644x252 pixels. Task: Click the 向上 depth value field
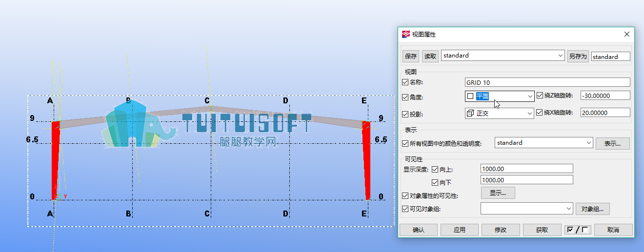(526, 169)
